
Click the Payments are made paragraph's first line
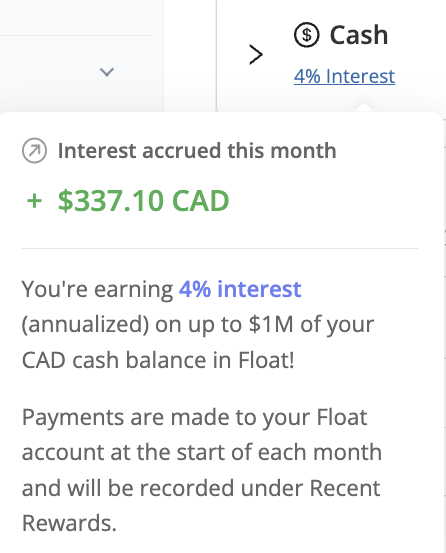tap(195, 418)
